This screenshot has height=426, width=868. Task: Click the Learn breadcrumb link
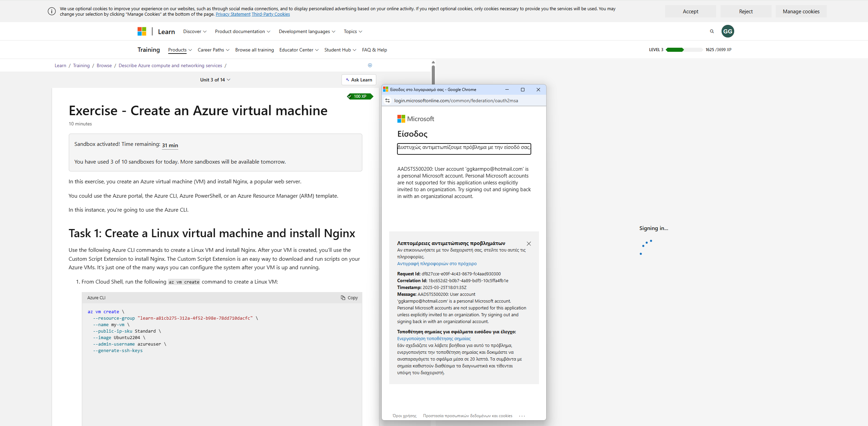[60, 65]
